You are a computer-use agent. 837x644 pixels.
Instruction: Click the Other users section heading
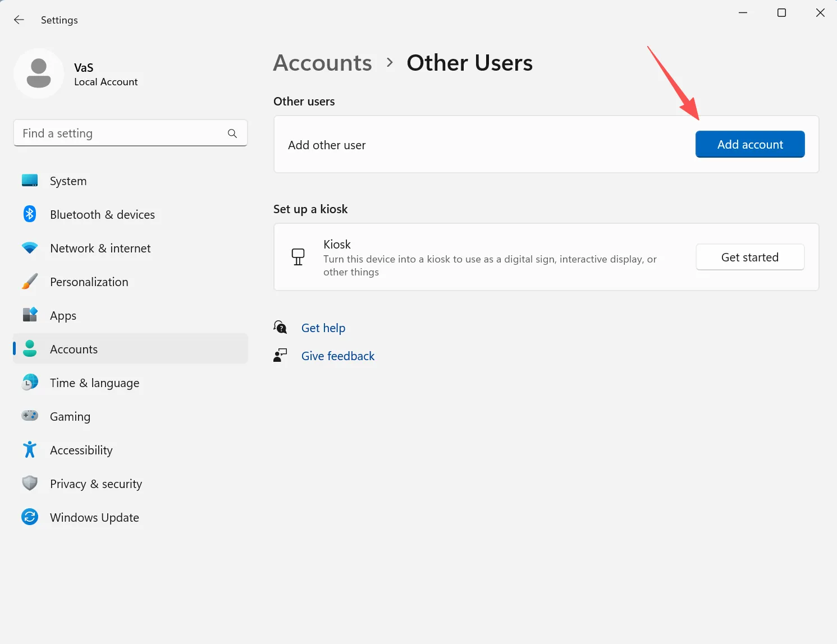click(x=304, y=101)
